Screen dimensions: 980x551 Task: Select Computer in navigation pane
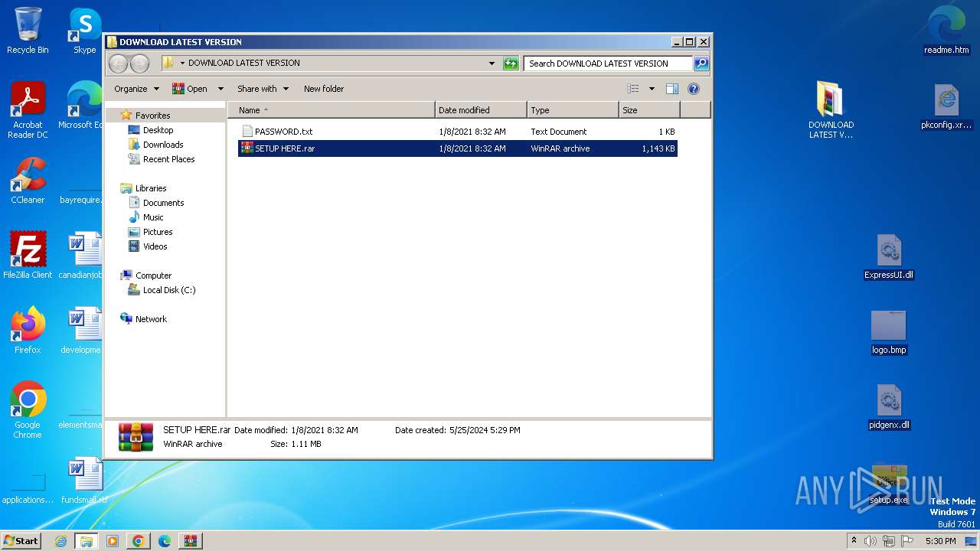click(153, 275)
